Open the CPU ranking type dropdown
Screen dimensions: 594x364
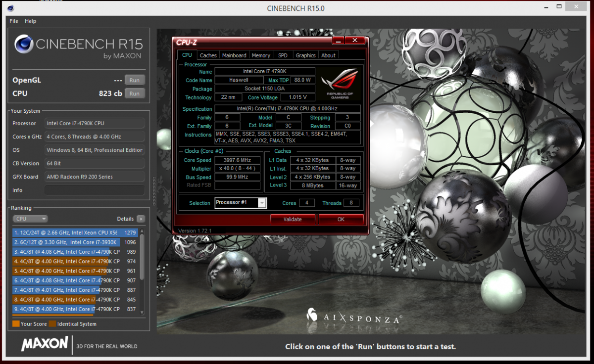[x=30, y=219]
